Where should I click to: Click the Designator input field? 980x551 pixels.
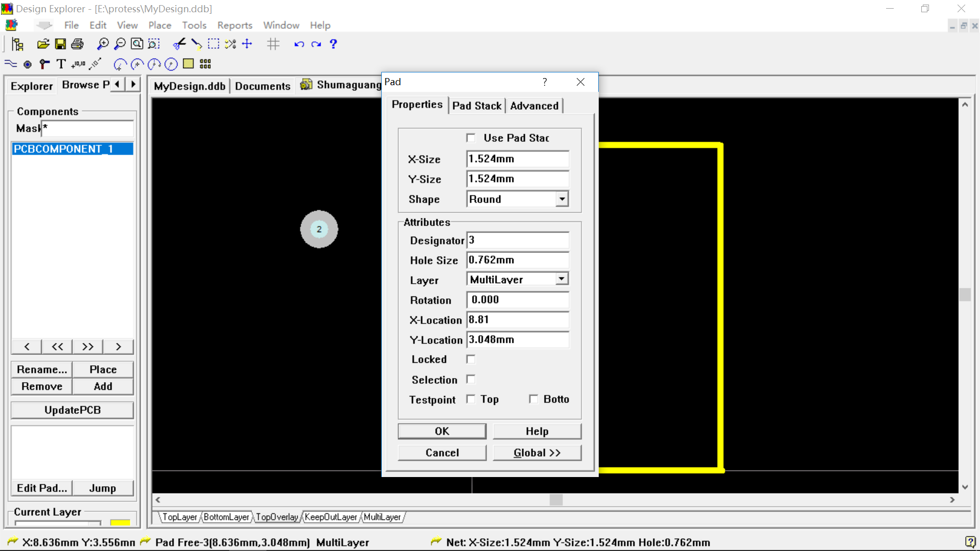click(x=518, y=239)
